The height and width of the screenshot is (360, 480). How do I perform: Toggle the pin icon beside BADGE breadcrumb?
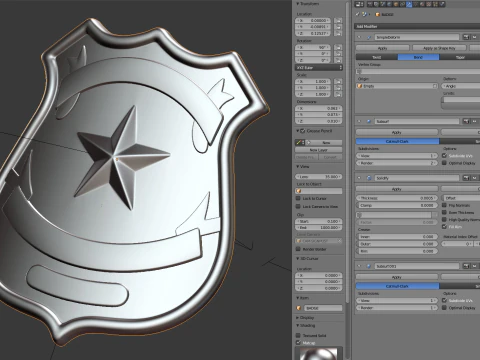click(x=357, y=14)
